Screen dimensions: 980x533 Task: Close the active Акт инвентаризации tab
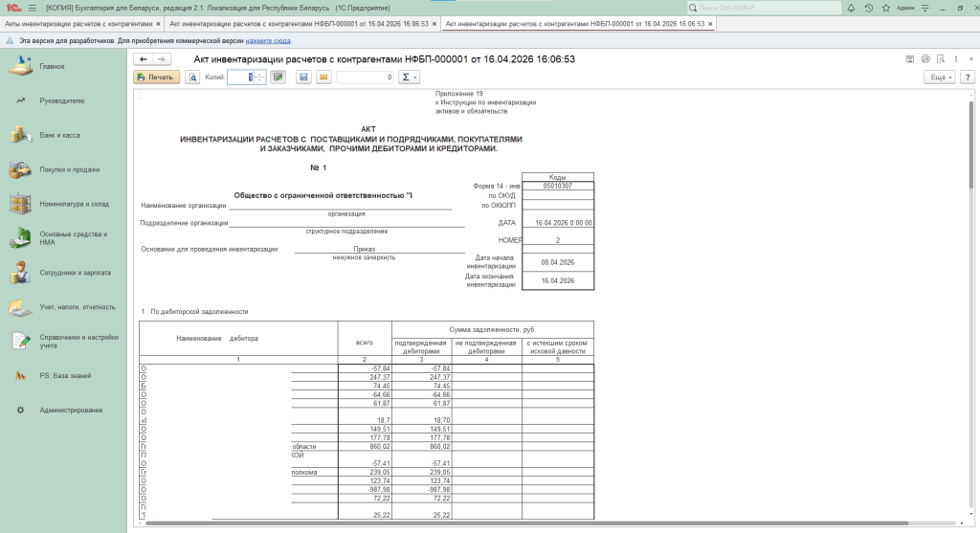pos(711,23)
